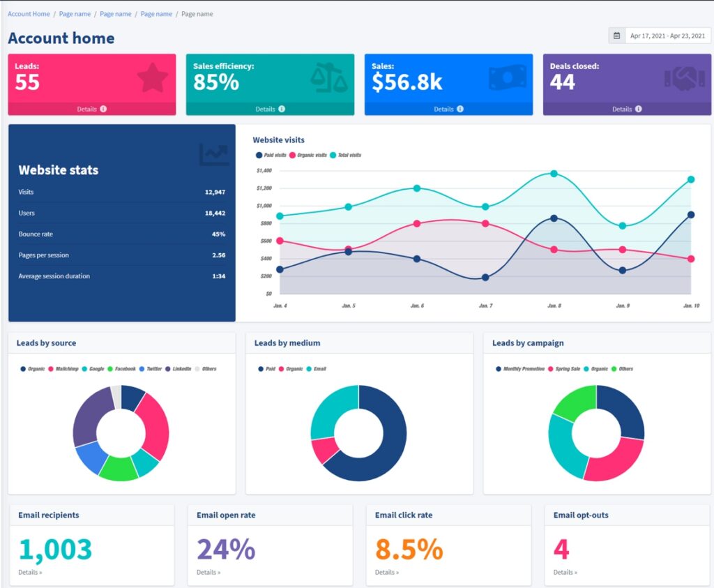This screenshot has width=714, height=588.
Task: Toggle the Organic visits legend in Website visits
Action: tap(308, 155)
